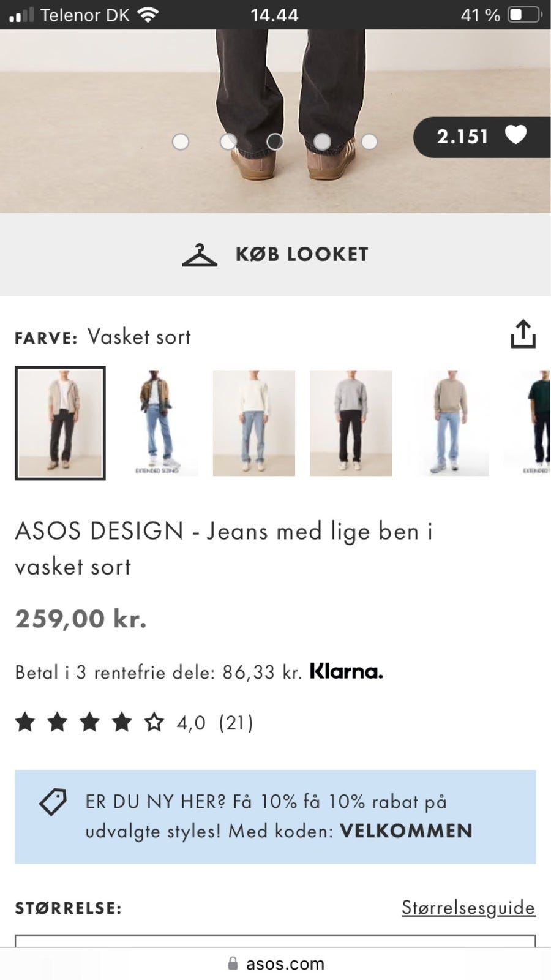Open the Størrelsesguide link
The height and width of the screenshot is (980, 551).
click(x=468, y=907)
